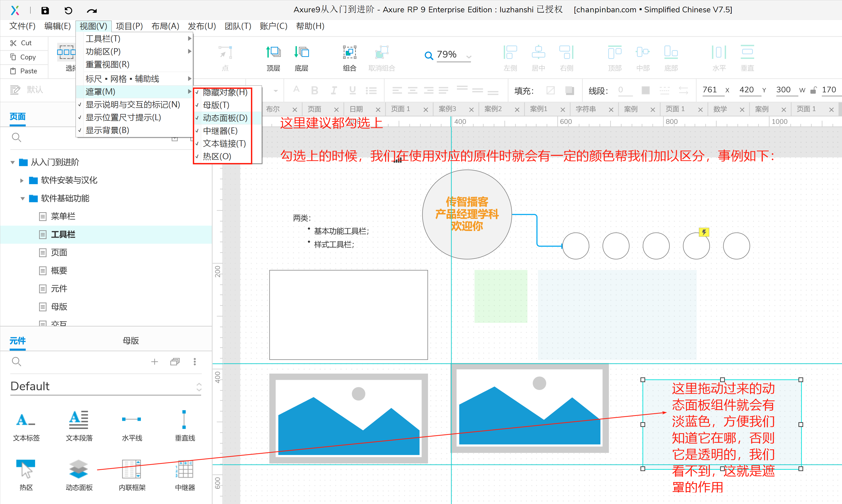
Task: Select the Repeater (中继器) widget icon
Action: click(x=185, y=469)
